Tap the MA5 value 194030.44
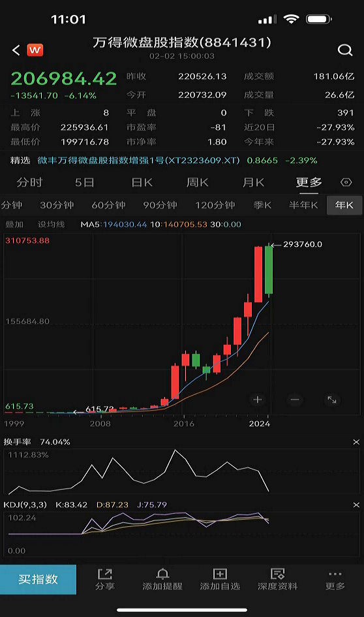The width and height of the screenshot is (364, 617). (125, 225)
